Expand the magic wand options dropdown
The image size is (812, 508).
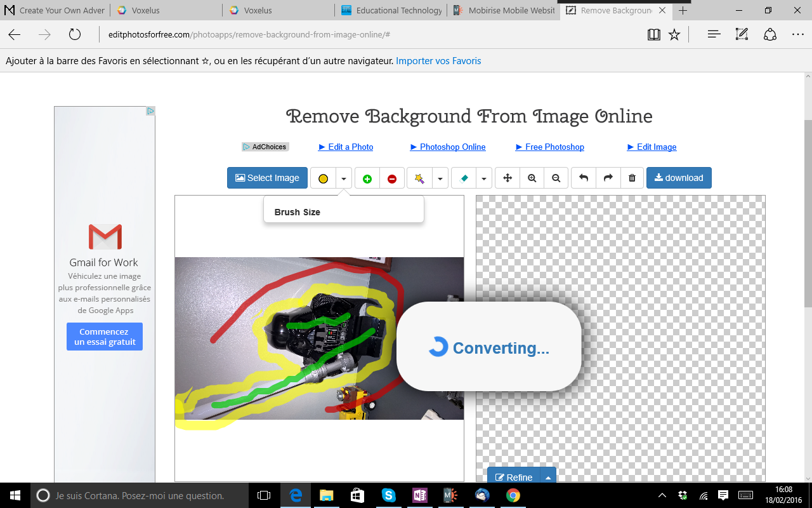tap(440, 178)
